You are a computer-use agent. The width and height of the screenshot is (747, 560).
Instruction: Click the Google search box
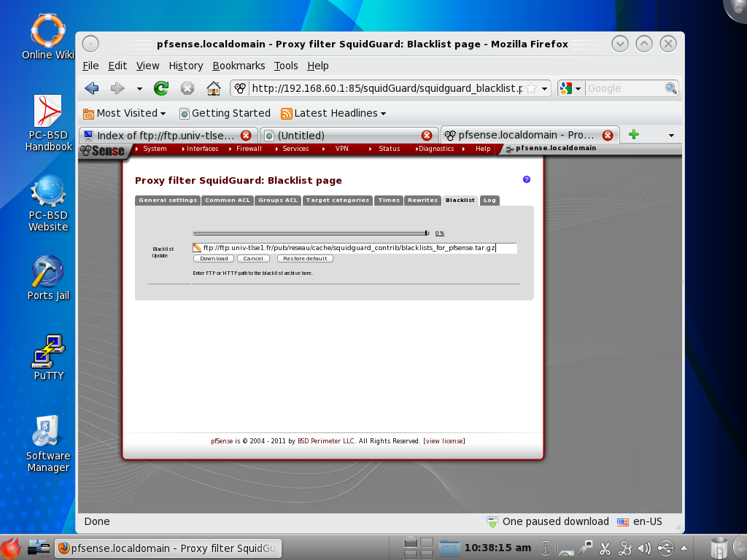[624, 88]
